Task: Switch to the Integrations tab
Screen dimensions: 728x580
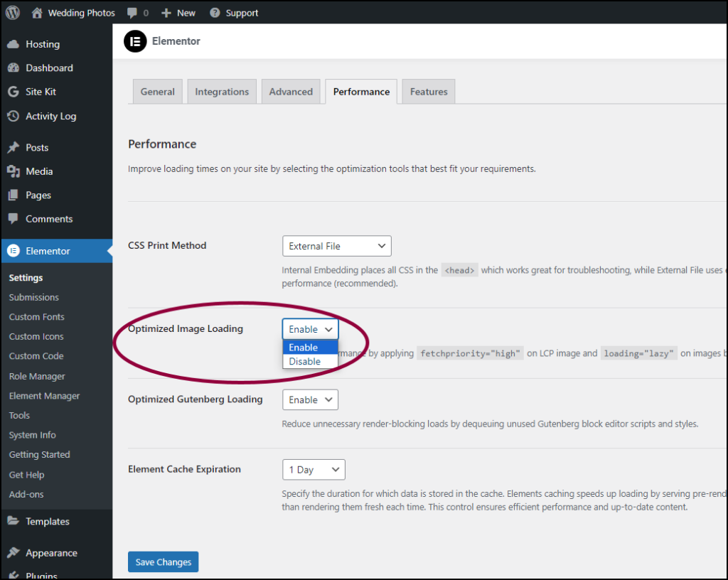Action: 222,92
